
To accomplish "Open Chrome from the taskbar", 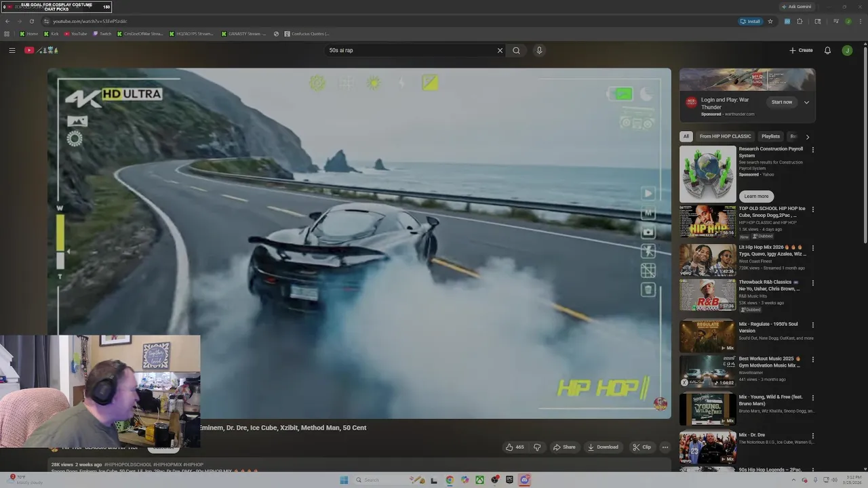I will [x=450, y=480].
